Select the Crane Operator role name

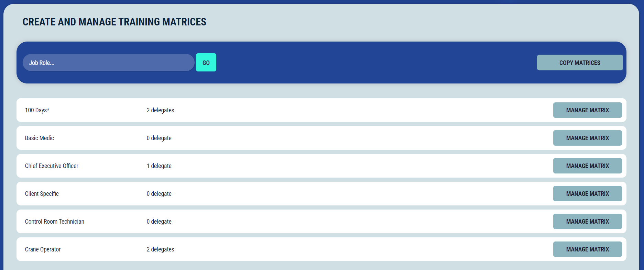click(x=43, y=249)
